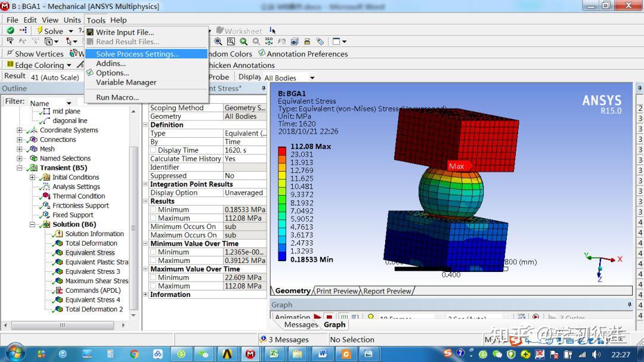Viewport: 644px width, 362px height.
Task: Switch to the Report Preview tab
Action: (387, 291)
